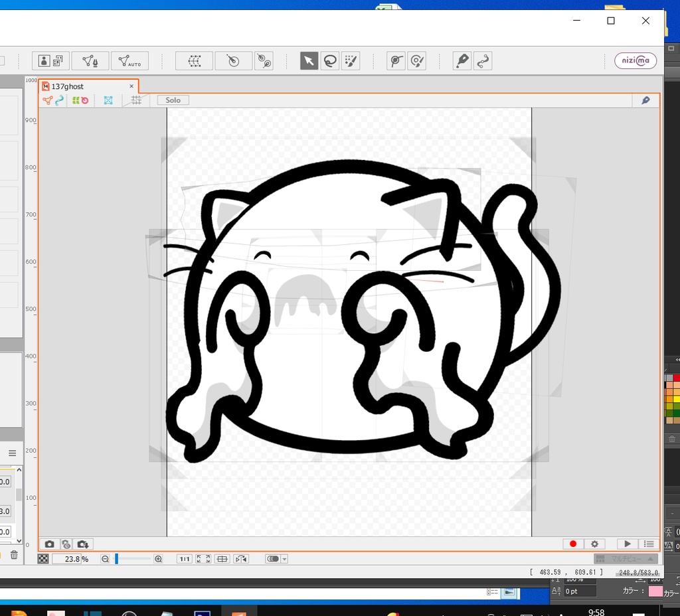Screen dimensions: 680x616
Task: Open the hamburger panel menu at left
Action: click(x=12, y=453)
